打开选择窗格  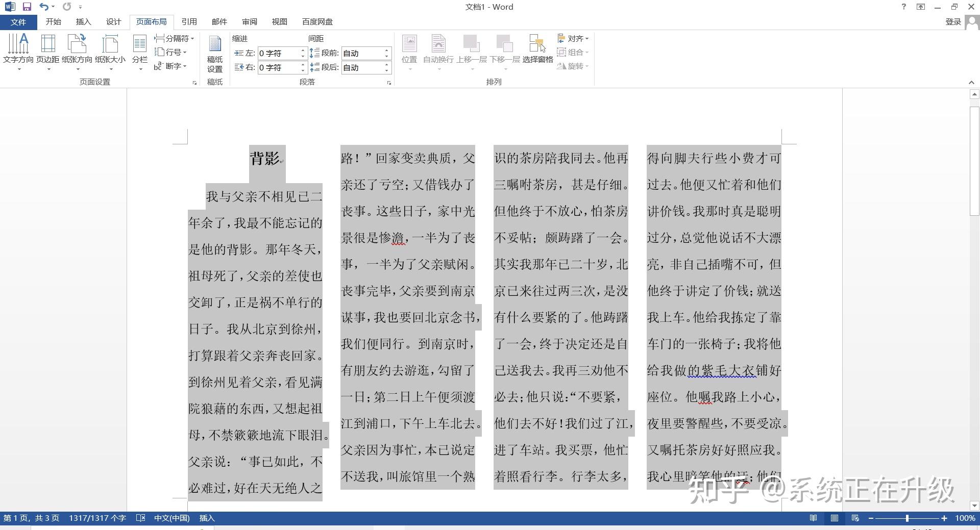[x=537, y=51]
